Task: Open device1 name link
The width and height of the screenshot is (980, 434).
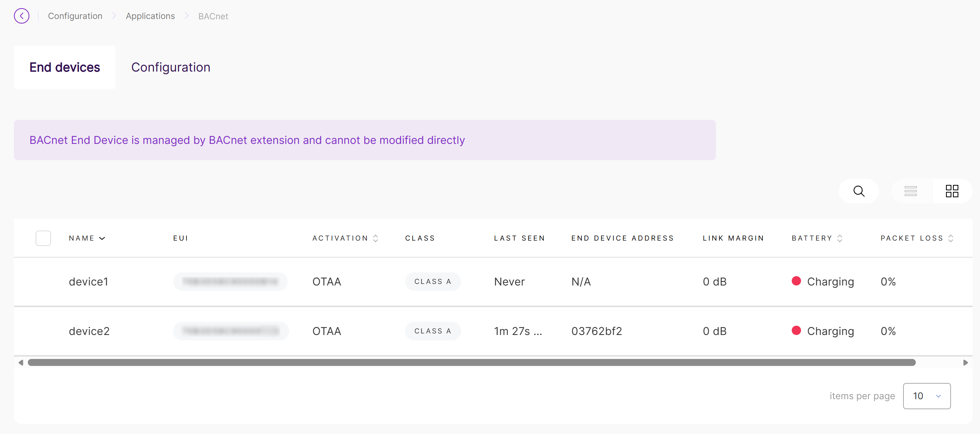Action: 89,282
